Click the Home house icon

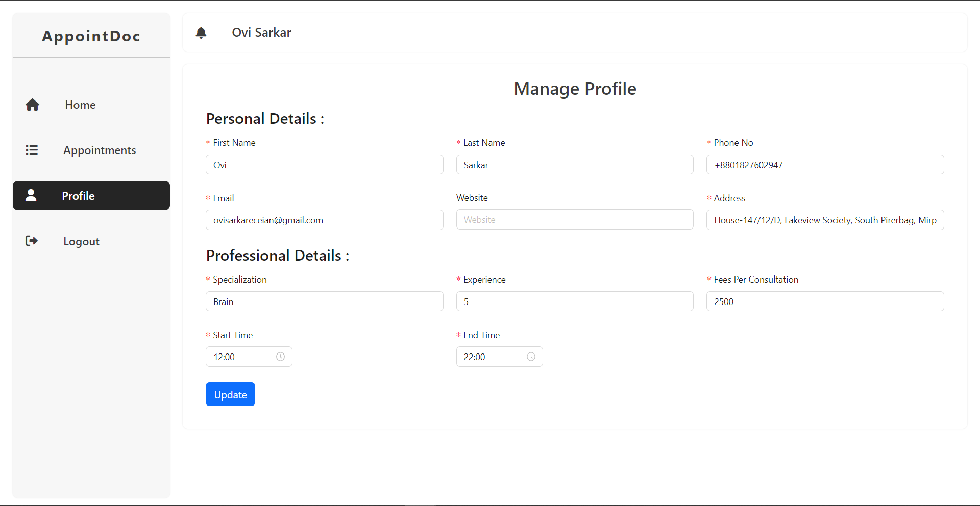click(33, 105)
